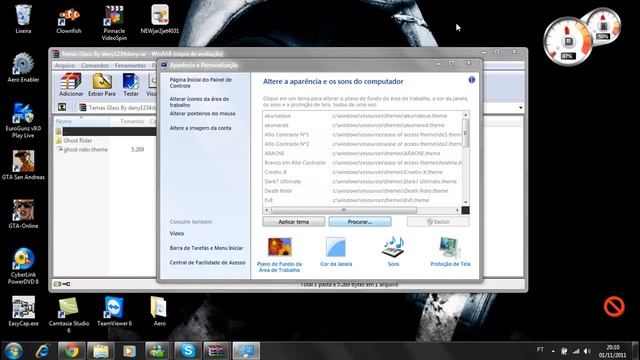Open Página Inicial do Painel de Controle

tap(200, 83)
